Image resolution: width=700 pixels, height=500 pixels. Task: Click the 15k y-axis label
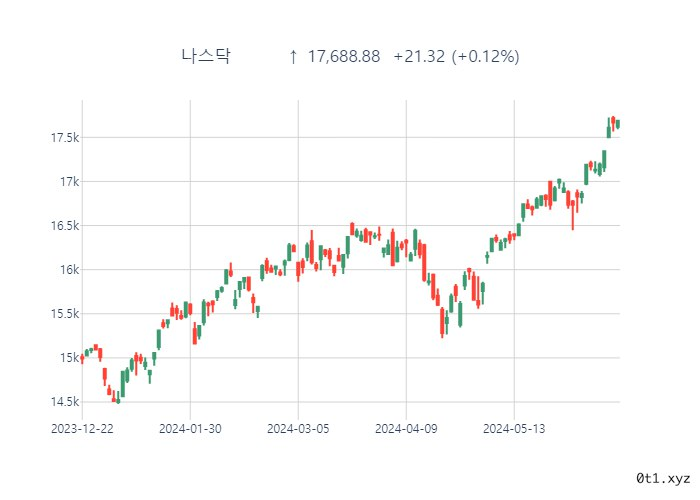point(70,358)
